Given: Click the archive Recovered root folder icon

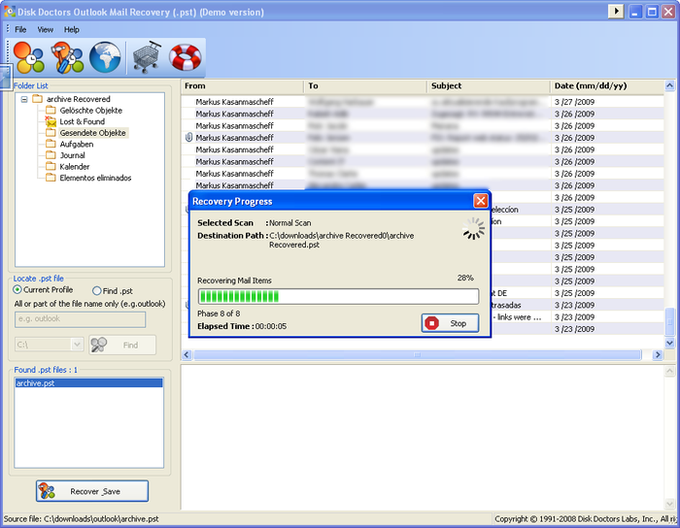Looking at the screenshot, I should point(38,99).
